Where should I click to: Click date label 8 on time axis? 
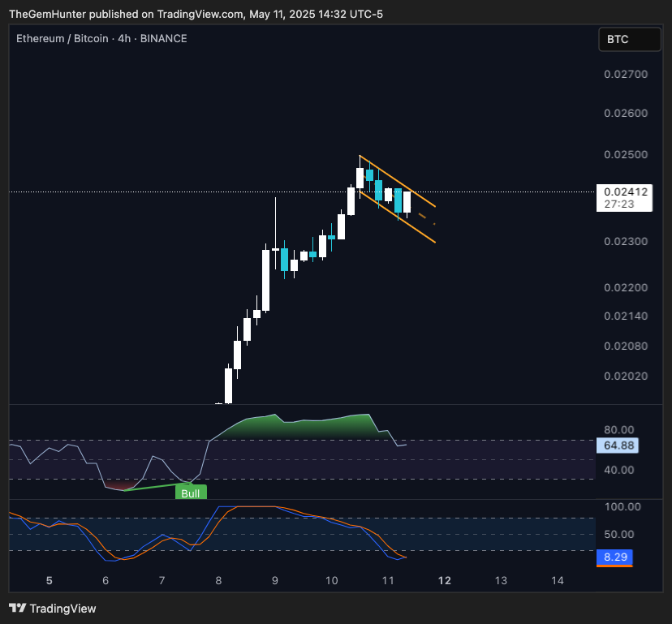(x=218, y=581)
